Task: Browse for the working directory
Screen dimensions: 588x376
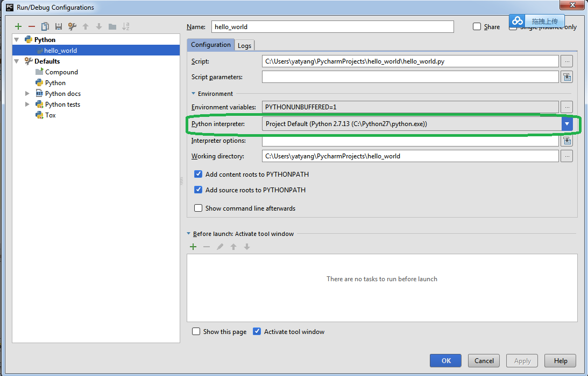Action: point(567,156)
